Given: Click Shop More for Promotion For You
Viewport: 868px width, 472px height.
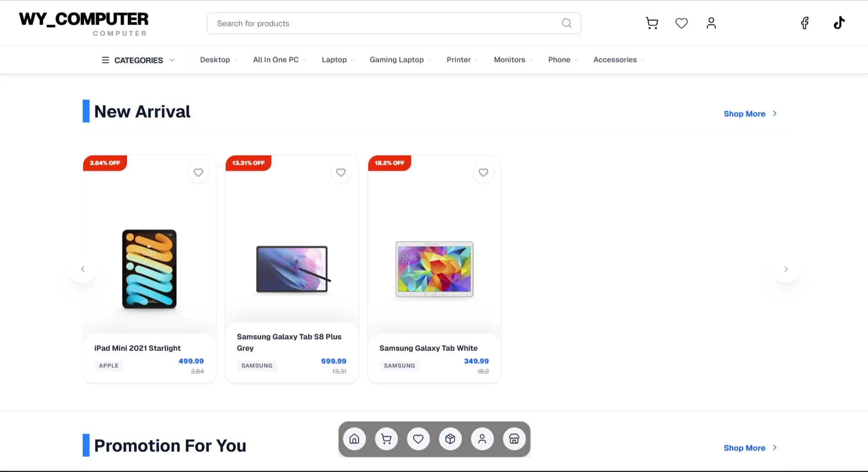Looking at the screenshot, I should point(750,448).
